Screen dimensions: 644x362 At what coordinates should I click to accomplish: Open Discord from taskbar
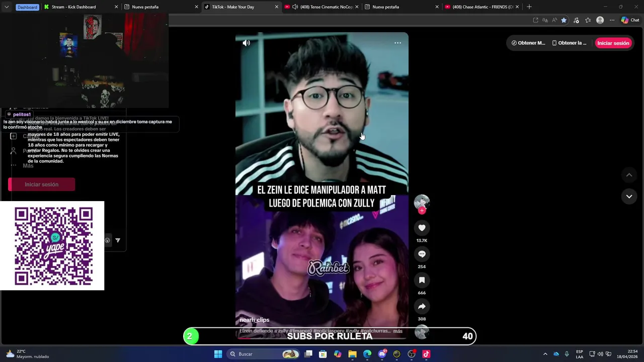point(382,354)
